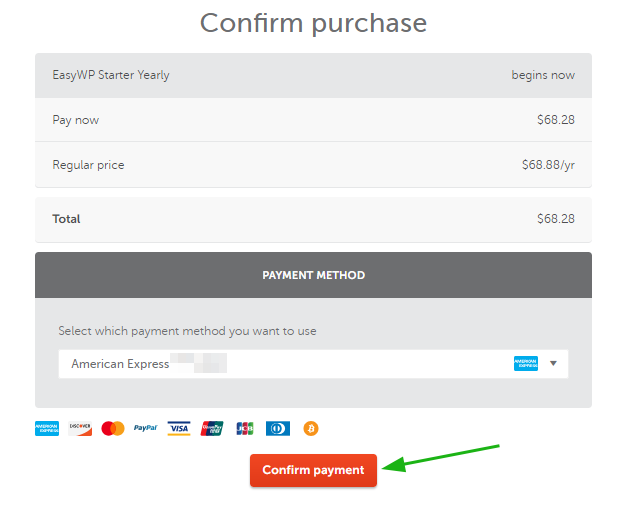Click the EasyWP Starter Yearly row

(x=313, y=75)
